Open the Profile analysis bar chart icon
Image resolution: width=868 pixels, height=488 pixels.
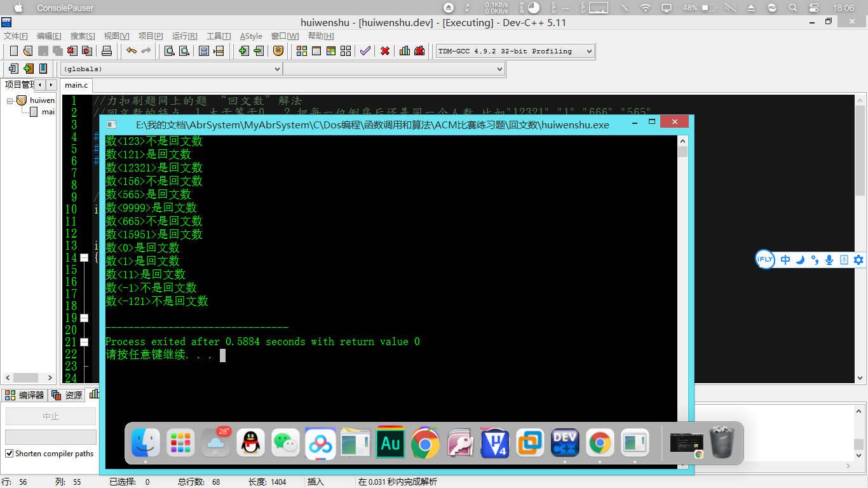(405, 51)
